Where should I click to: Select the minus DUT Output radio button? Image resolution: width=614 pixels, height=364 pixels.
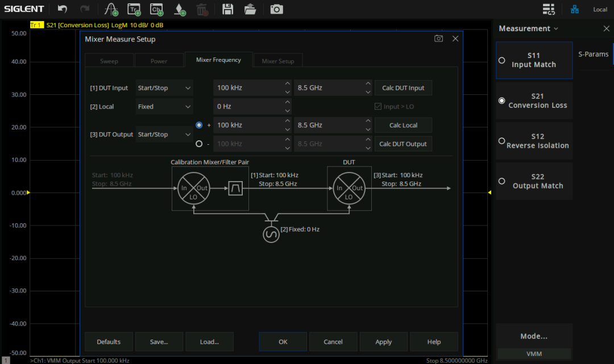tap(199, 144)
